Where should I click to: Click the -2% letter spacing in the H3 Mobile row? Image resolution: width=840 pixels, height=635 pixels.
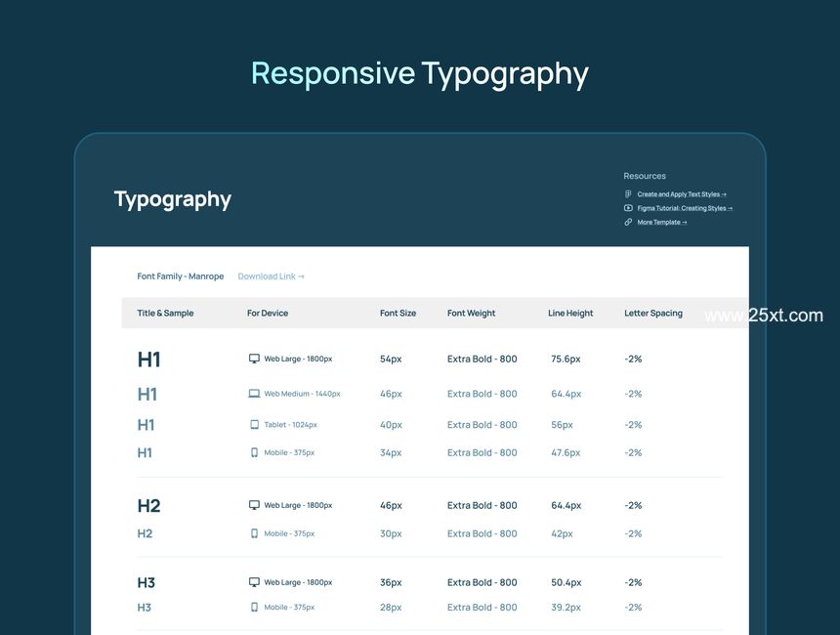[633, 607]
